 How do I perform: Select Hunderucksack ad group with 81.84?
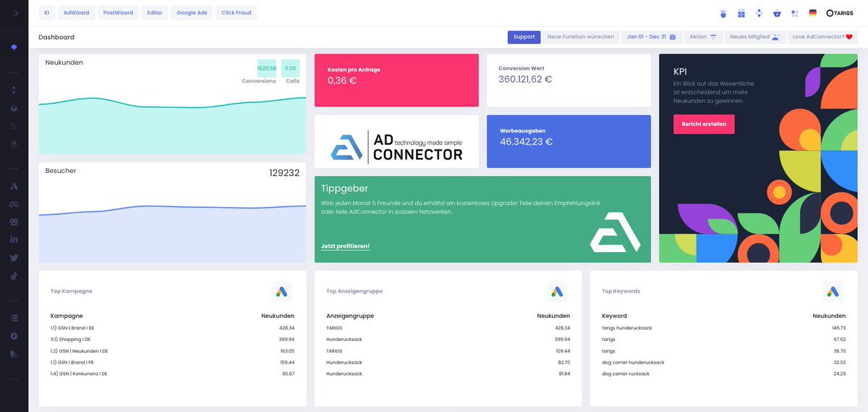[x=448, y=374]
